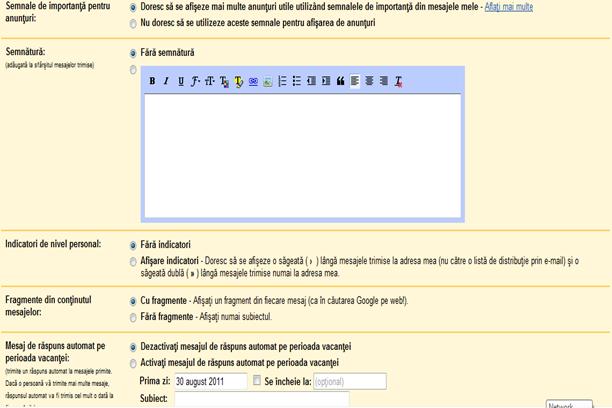This screenshot has height=408, width=612.
Task: Tick the 'Se încheie la' checkbox
Action: point(257,380)
